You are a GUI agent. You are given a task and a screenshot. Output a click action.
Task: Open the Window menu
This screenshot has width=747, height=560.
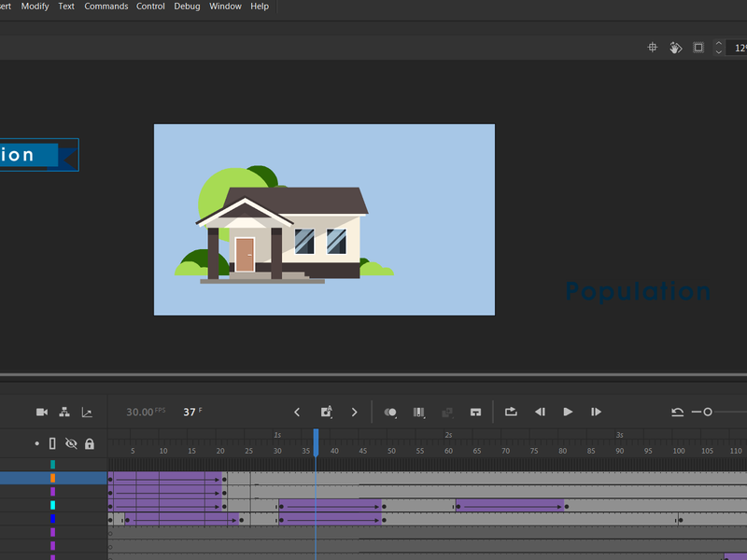click(225, 7)
